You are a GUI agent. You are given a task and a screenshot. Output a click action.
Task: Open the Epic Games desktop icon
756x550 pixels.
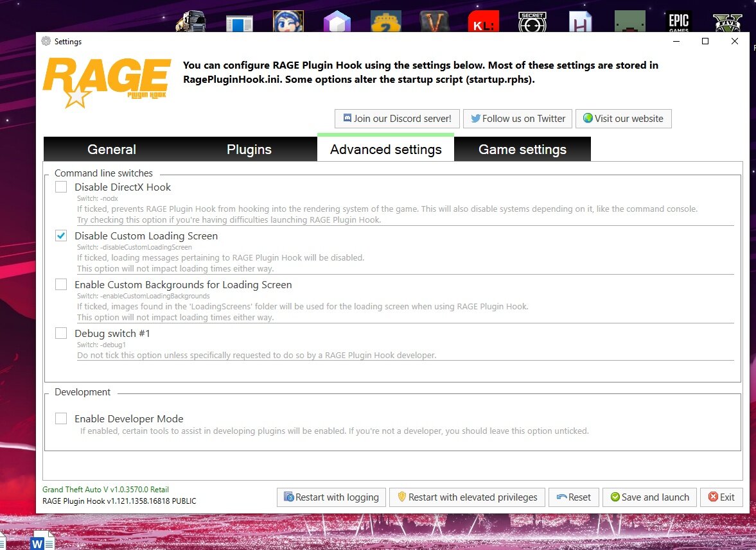[679, 21]
